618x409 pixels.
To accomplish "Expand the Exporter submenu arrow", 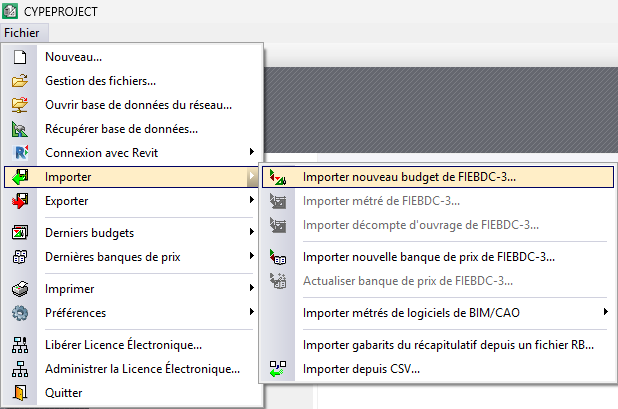I will pyautogui.click(x=252, y=200).
